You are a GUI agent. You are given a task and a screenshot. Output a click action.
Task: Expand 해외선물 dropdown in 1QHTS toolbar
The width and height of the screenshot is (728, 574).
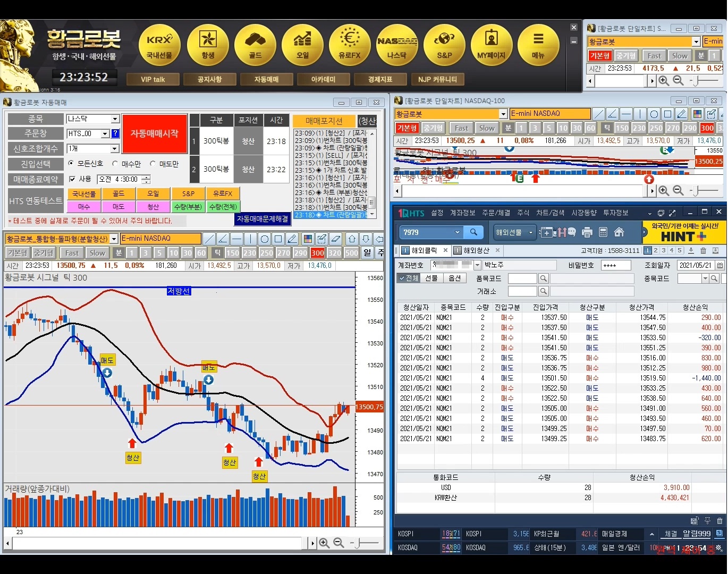530,232
